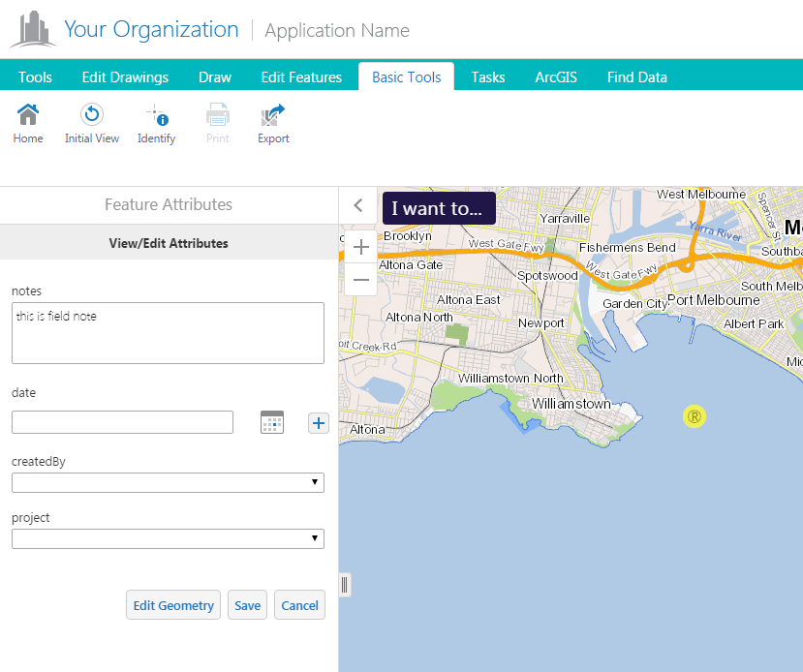Switch to the Draw tab
803x672 pixels.
point(215,77)
